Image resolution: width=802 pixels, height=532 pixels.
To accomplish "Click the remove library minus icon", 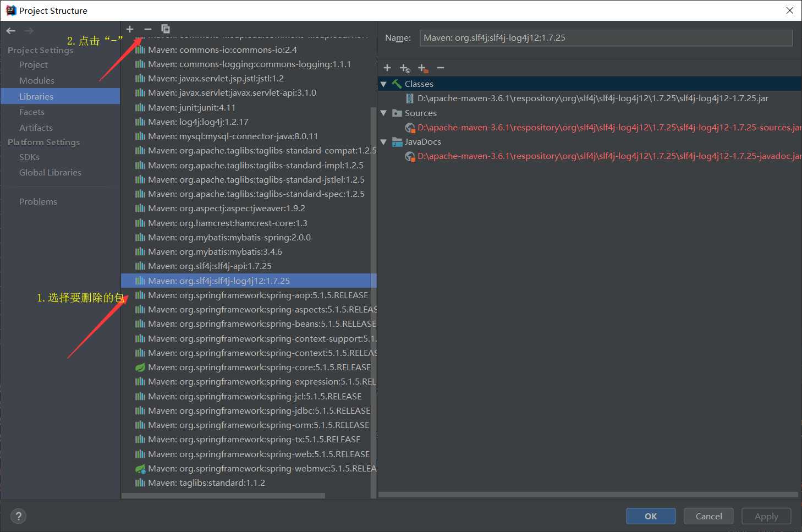I will 147,29.
